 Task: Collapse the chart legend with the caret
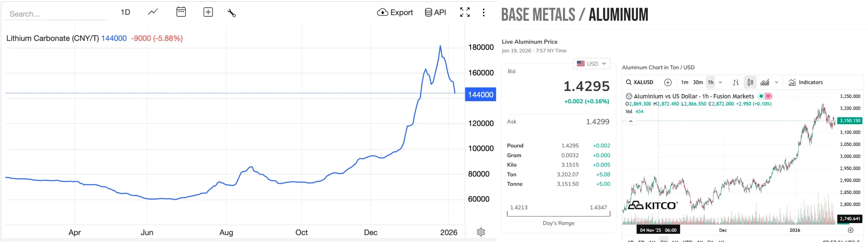pyautogui.click(x=631, y=121)
